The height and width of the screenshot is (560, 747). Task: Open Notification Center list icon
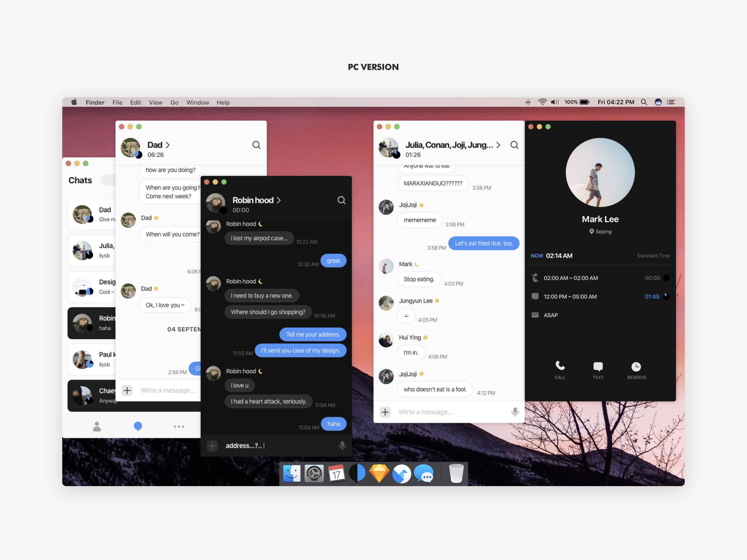[x=671, y=102]
